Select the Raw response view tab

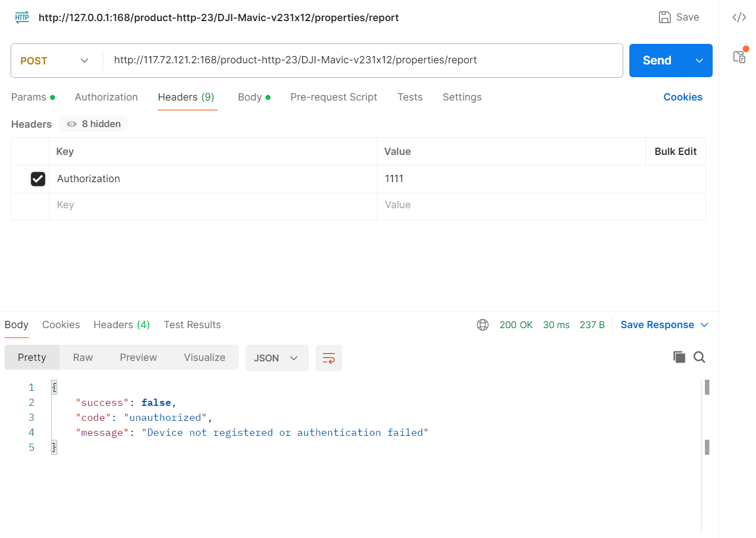tap(83, 358)
